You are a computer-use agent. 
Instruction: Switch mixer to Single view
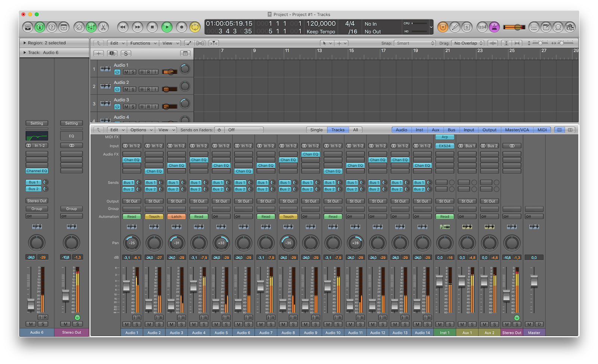click(316, 130)
